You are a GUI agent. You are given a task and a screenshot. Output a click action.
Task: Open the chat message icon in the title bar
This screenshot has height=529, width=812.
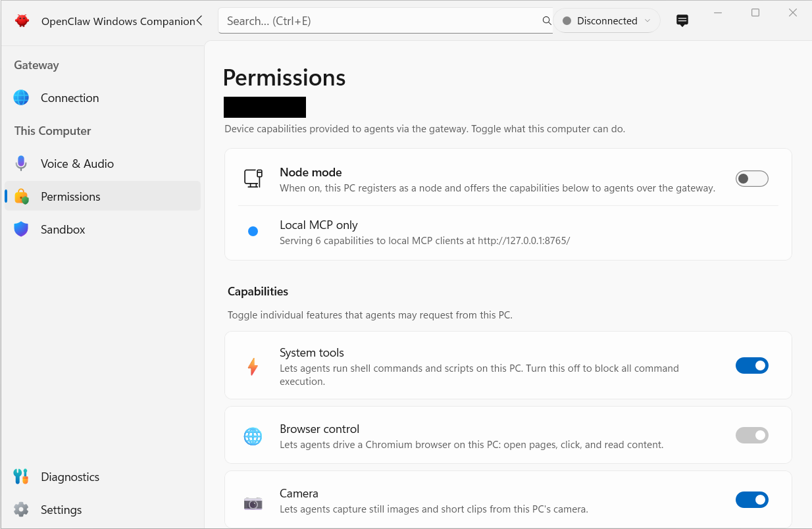682,20
